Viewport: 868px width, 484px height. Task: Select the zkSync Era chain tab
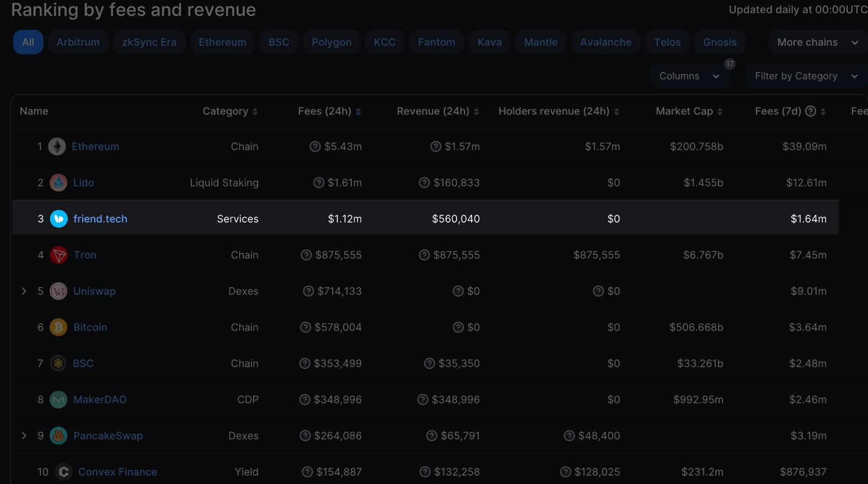pyautogui.click(x=149, y=42)
